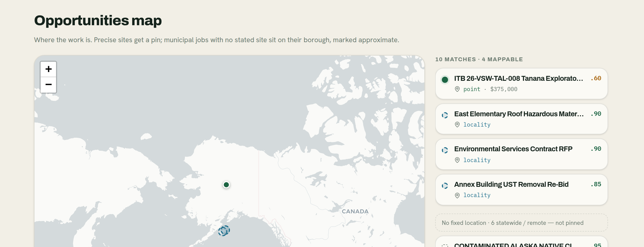Click the '$375,000' value
This screenshot has height=247, width=644.
(504, 89)
